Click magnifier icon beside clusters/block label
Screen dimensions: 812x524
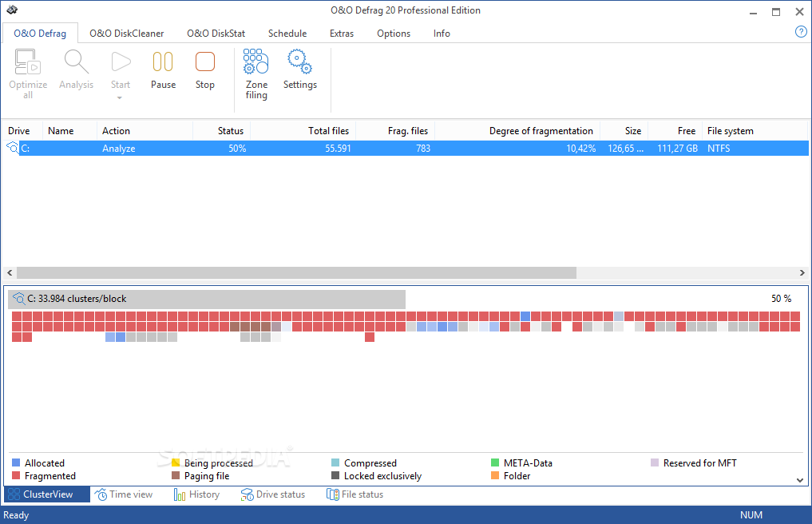coord(18,299)
